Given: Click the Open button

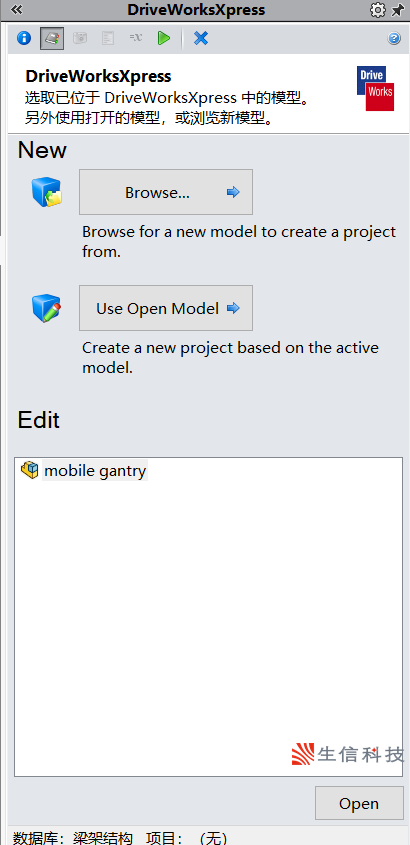Looking at the screenshot, I should click(359, 804).
